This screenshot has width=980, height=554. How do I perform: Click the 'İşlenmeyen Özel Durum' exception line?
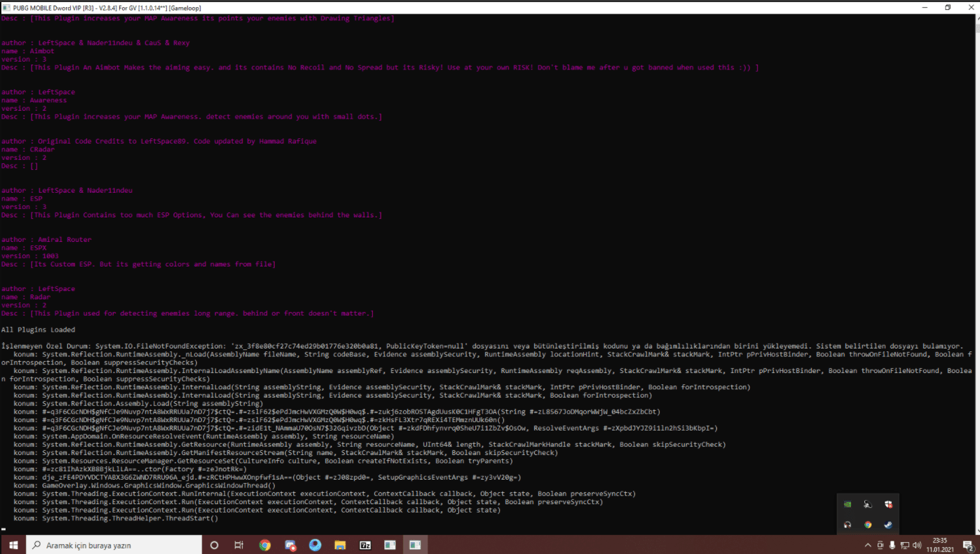(x=482, y=346)
